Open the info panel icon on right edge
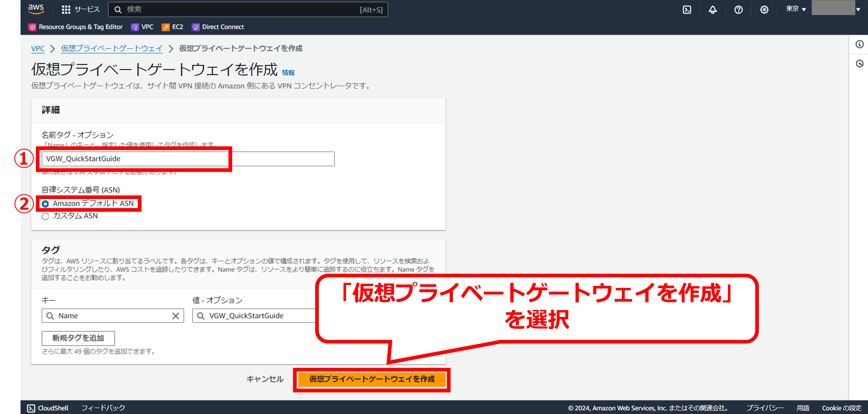Viewport: 868px width, 414px height. coord(860,44)
